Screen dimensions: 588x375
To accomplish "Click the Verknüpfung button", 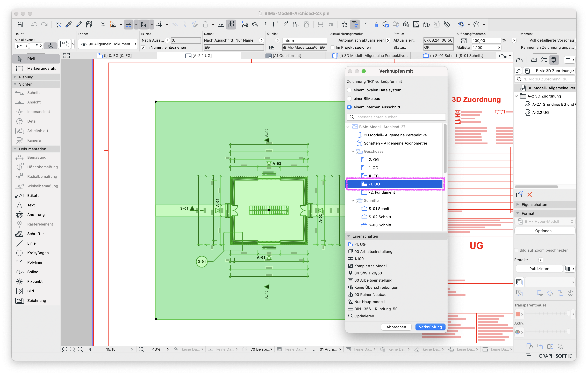I will pos(430,327).
